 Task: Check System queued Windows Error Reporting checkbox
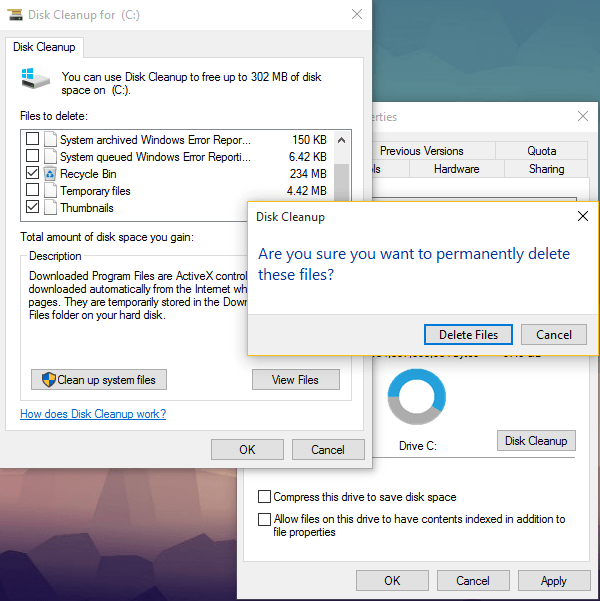point(33,156)
